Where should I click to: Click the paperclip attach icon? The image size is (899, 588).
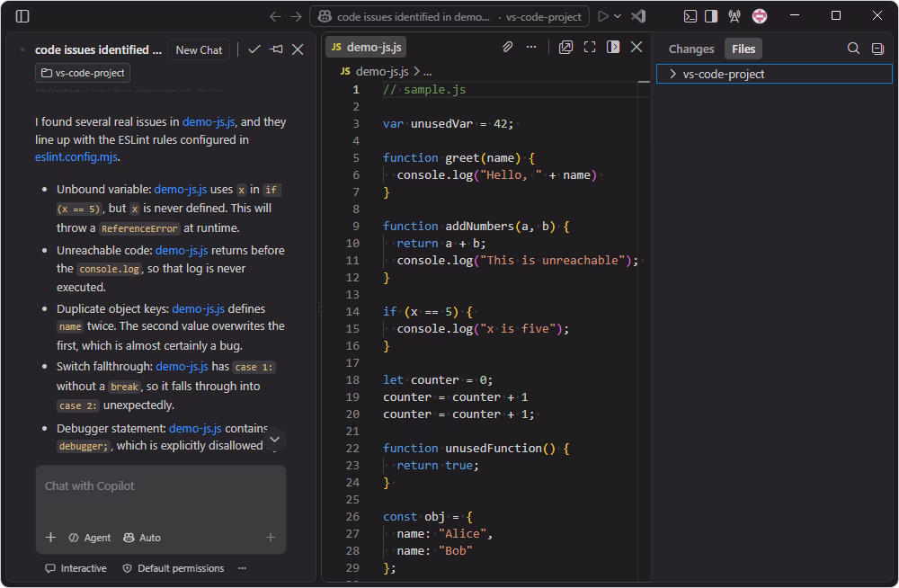507,47
